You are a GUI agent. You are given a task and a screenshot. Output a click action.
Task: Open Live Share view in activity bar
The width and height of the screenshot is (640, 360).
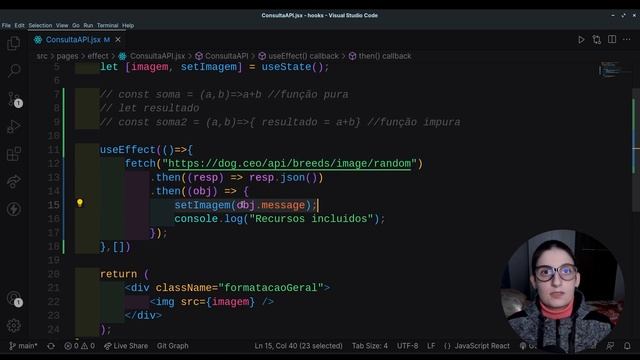click(13, 182)
